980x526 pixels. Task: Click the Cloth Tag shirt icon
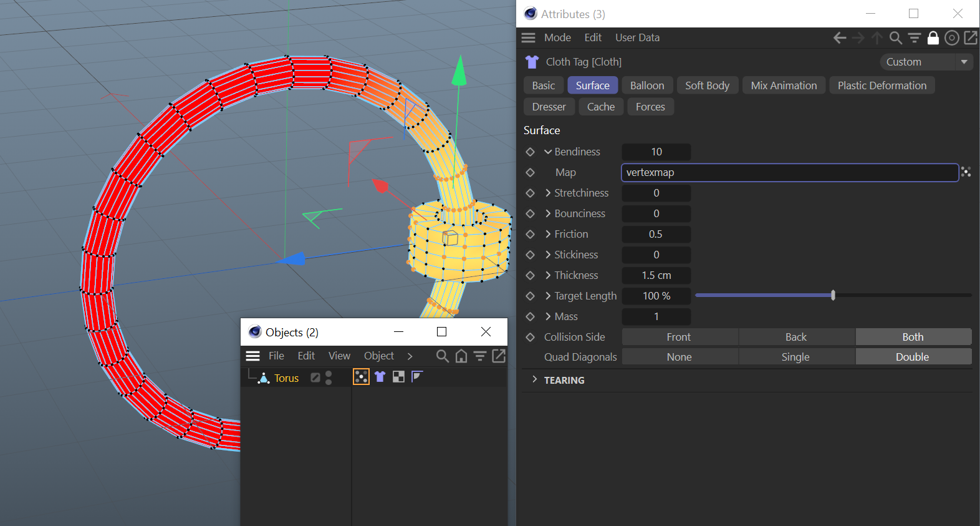pyautogui.click(x=532, y=62)
